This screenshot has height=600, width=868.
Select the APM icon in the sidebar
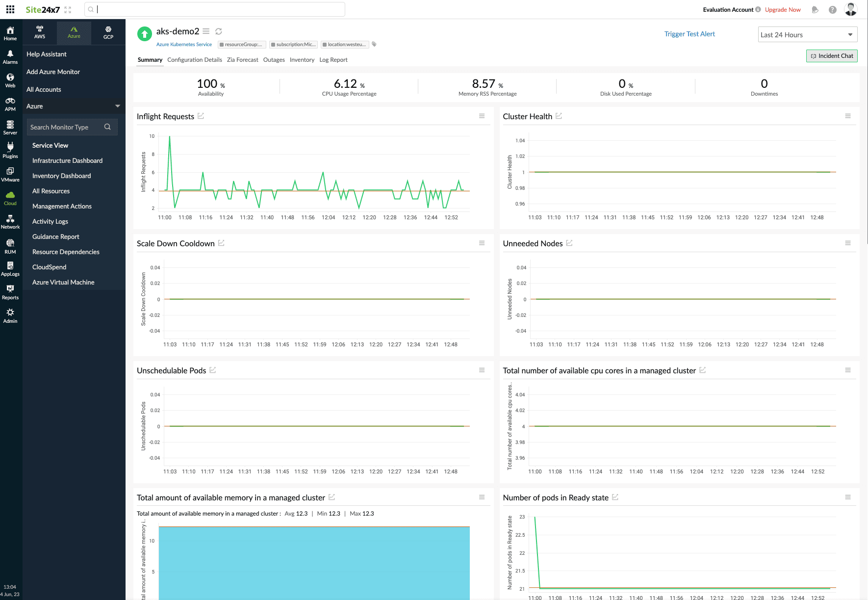(10, 104)
